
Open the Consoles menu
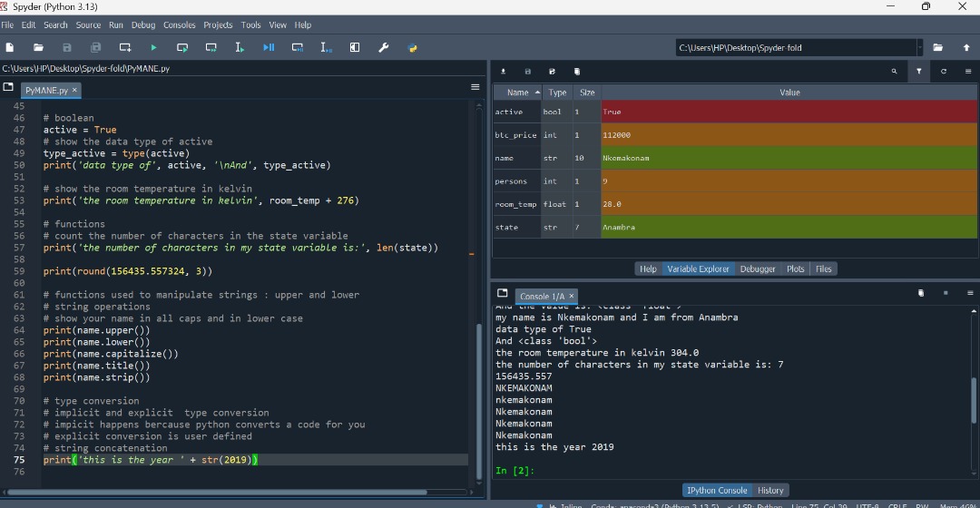click(x=180, y=25)
